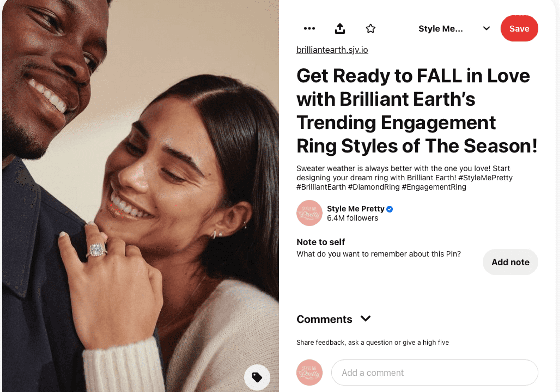The width and height of the screenshot is (560, 392).
Task: Click Style Me Pretty profile avatar
Action: pyautogui.click(x=309, y=213)
